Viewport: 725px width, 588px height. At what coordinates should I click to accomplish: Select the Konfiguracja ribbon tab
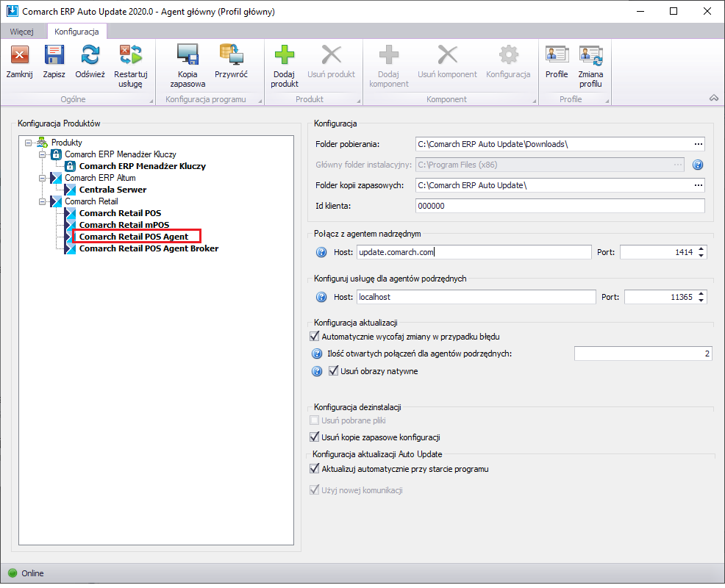click(x=76, y=32)
